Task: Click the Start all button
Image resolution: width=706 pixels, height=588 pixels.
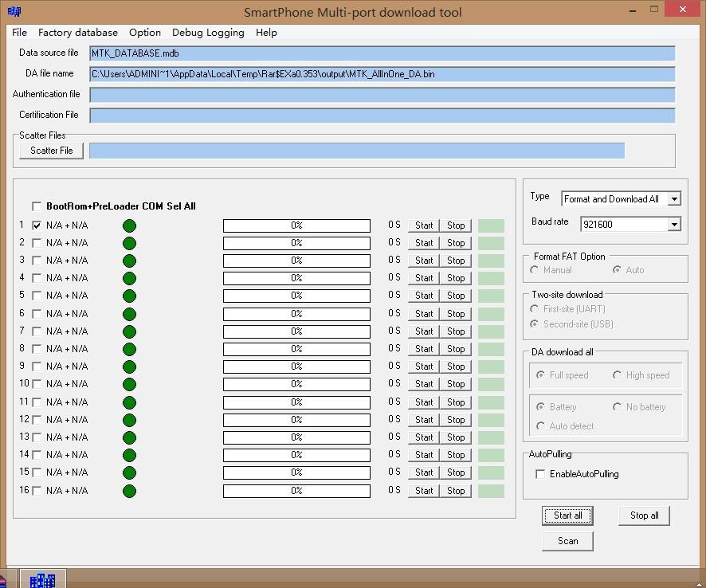Action: coord(567,515)
